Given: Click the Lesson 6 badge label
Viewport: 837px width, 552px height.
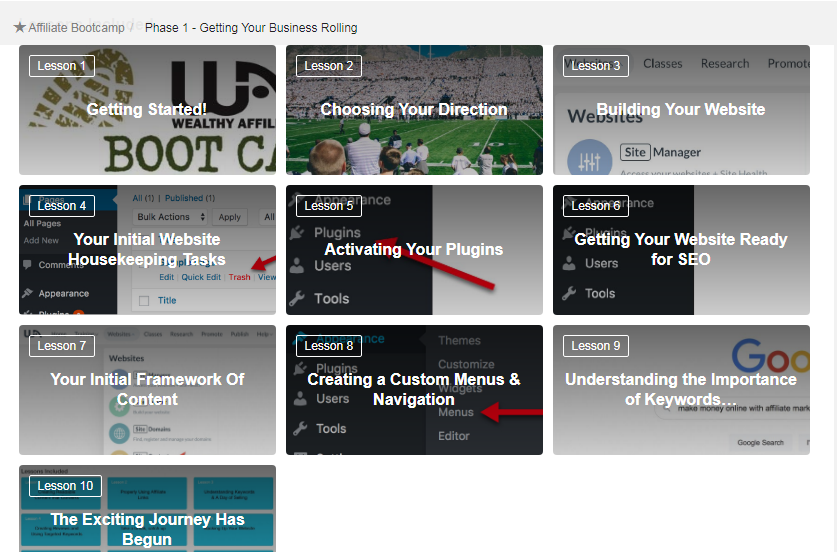Looking at the screenshot, I should (x=596, y=206).
